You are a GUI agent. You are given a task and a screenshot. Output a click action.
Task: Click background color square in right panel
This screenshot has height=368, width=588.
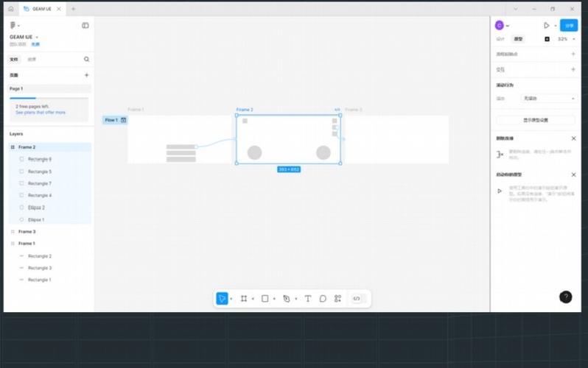pyautogui.click(x=547, y=39)
